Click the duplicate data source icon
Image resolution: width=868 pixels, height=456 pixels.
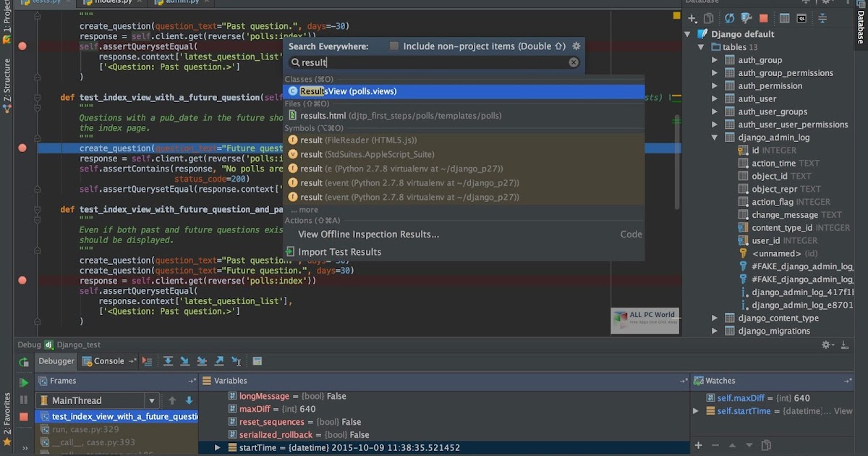pyautogui.click(x=709, y=18)
